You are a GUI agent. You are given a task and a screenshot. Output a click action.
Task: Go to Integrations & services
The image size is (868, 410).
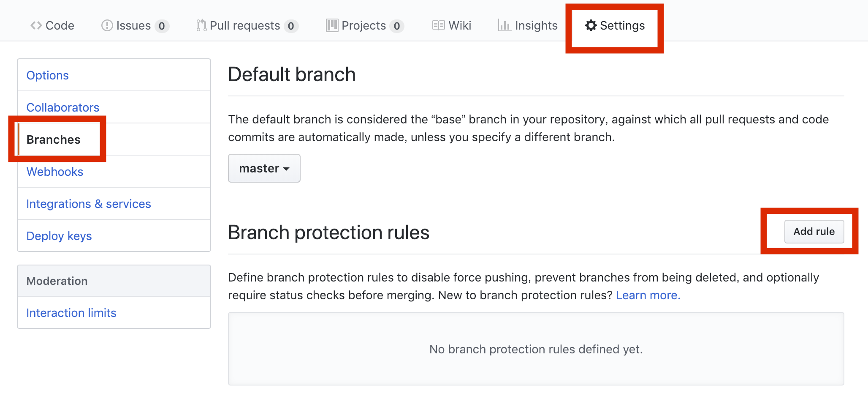pos(88,203)
